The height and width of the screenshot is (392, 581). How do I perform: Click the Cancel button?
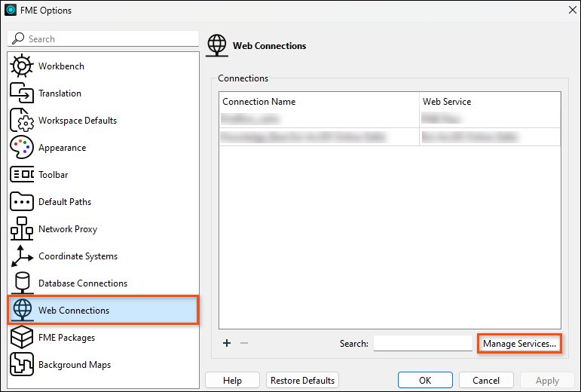coord(486,380)
